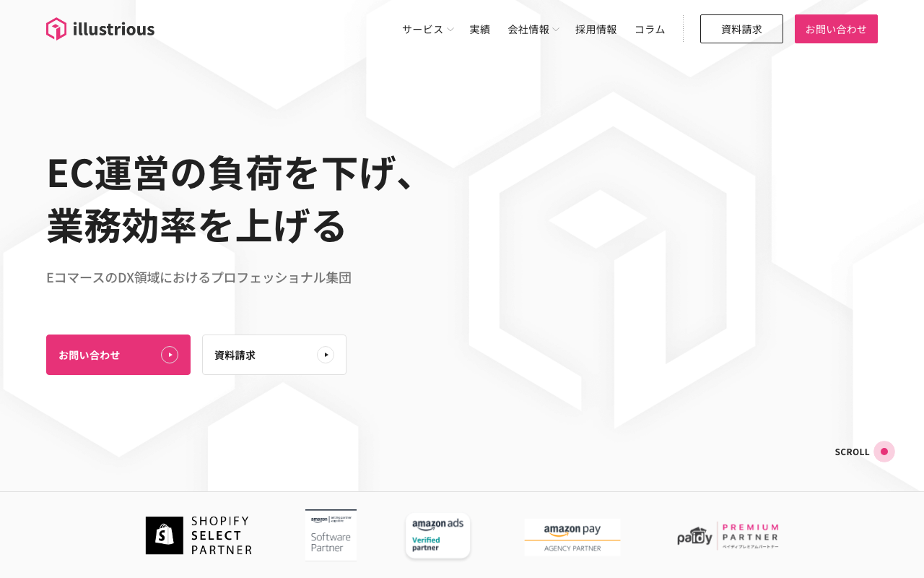Open the コラム nav link
Viewport: 924px width, 578px height.
point(650,29)
